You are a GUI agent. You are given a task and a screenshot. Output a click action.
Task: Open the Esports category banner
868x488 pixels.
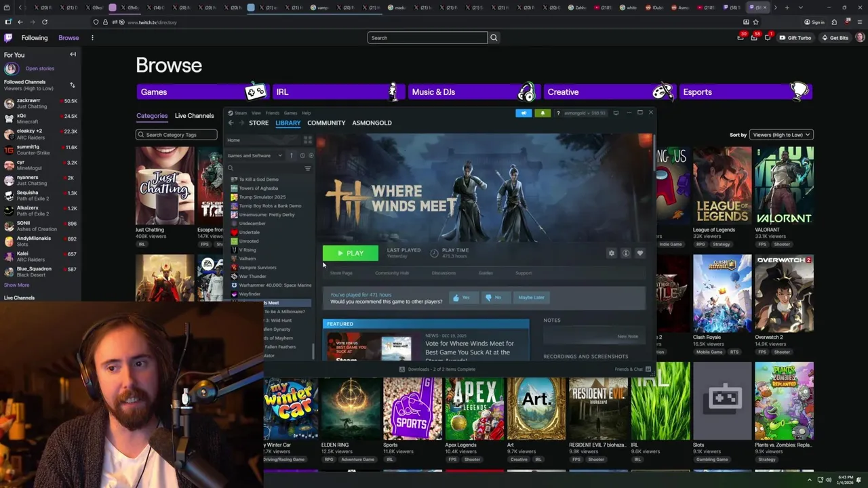coord(745,91)
